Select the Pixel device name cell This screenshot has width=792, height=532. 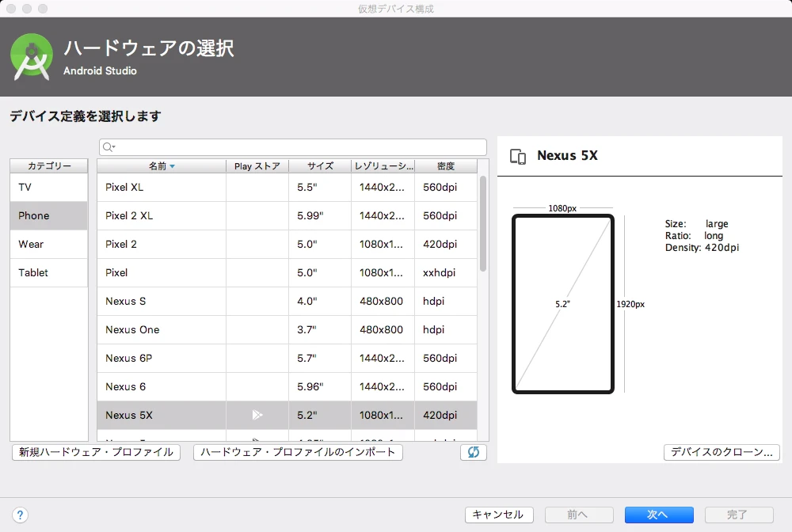pyautogui.click(x=162, y=272)
